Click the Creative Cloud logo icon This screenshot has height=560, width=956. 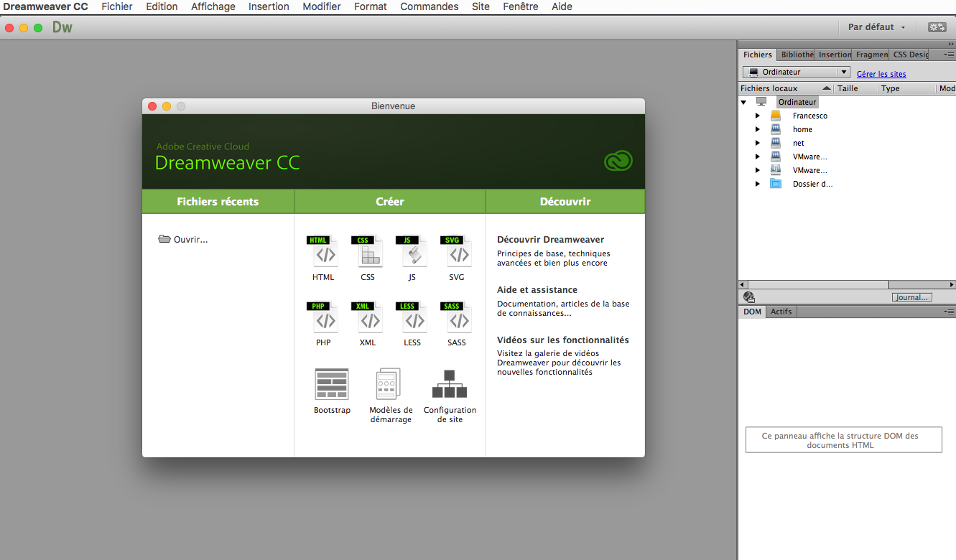(618, 160)
